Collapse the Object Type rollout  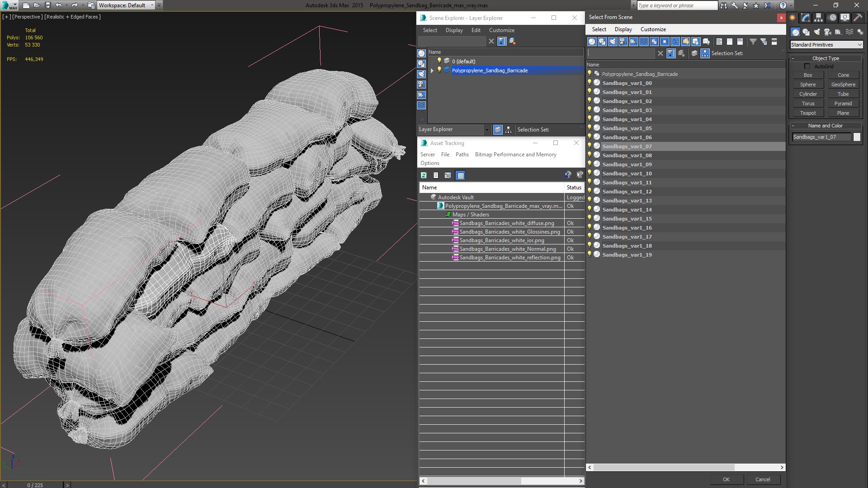pos(826,58)
